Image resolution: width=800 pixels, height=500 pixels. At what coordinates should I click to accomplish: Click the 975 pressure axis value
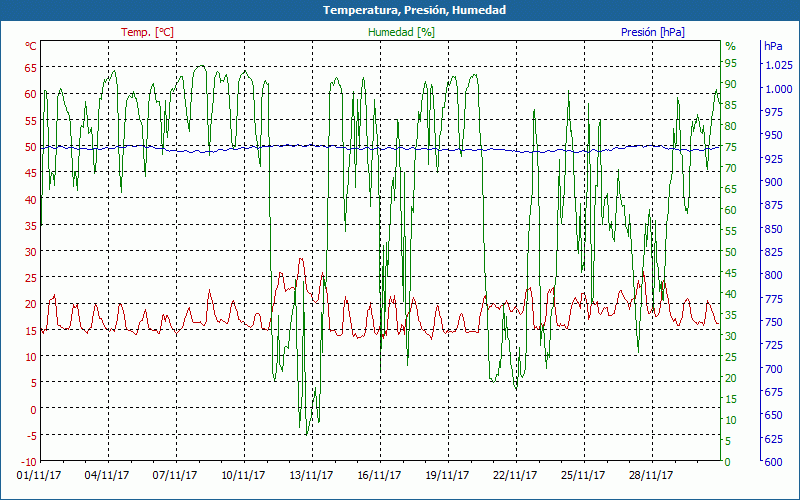pyautogui.click(x=774, y=112)
